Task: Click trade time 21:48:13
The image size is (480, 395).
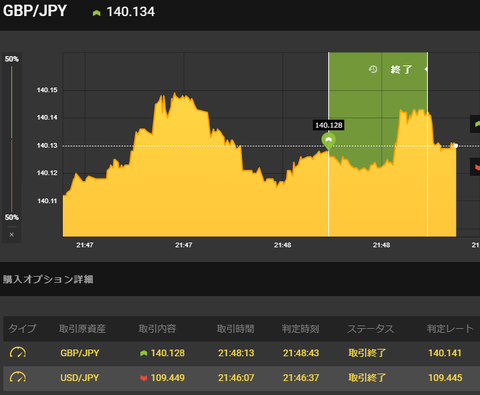Action: pos(236,353)
